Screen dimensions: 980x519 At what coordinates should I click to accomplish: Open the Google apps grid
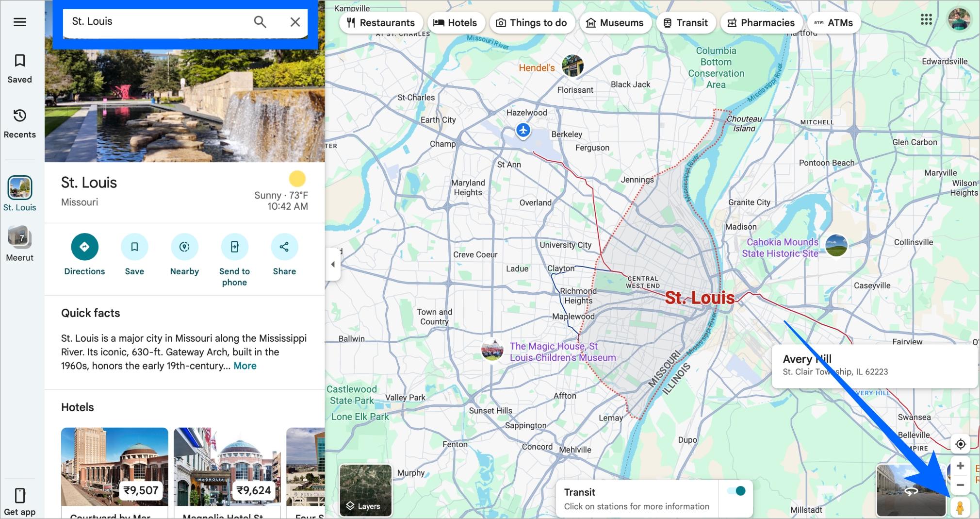(x=926, y=19)
